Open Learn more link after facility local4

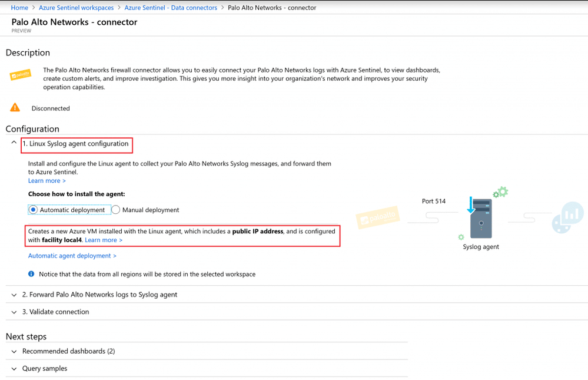tap(104, 240)
